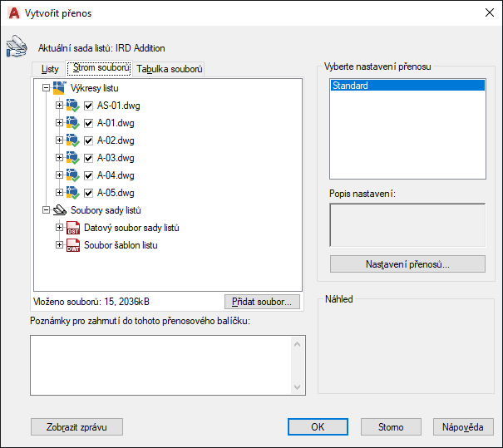Screen dimensions: 503x448
Task: Open Nastavení přenosů... dialog
Action: [x=407, y=264]
